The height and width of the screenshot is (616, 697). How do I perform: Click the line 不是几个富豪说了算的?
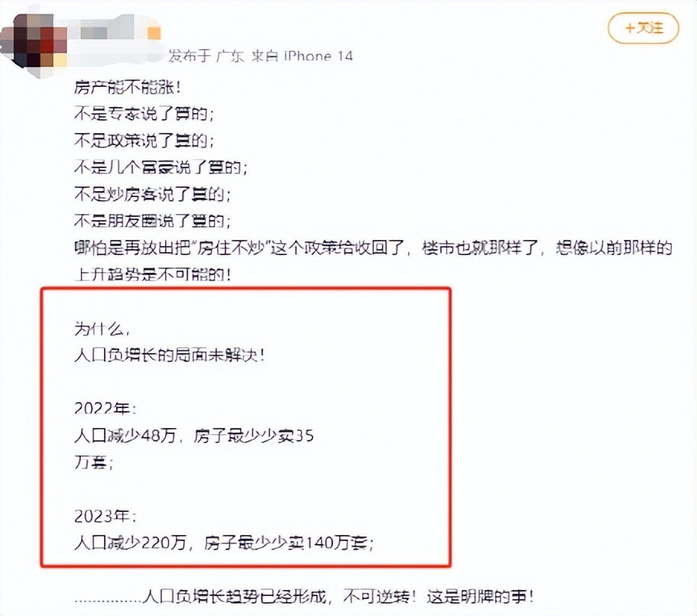[161, 167]
